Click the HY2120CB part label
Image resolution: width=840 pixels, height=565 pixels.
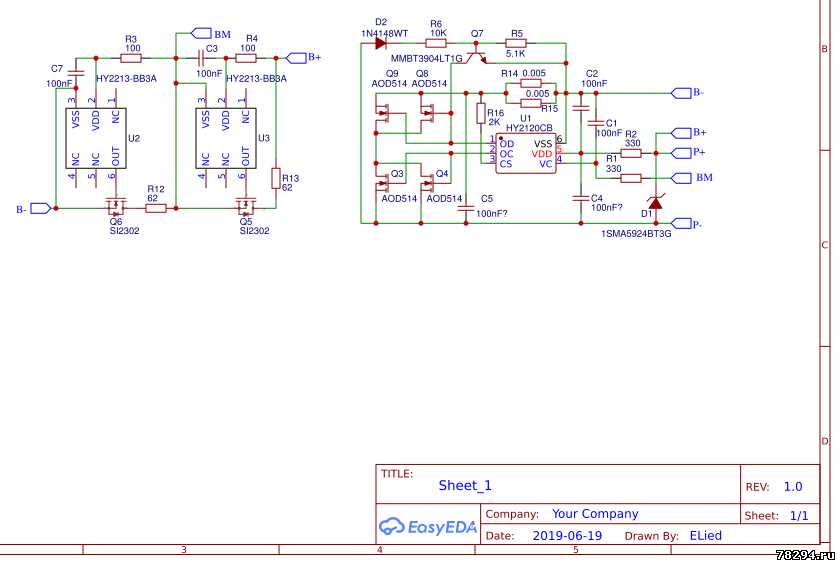click(x=529, y=128)
